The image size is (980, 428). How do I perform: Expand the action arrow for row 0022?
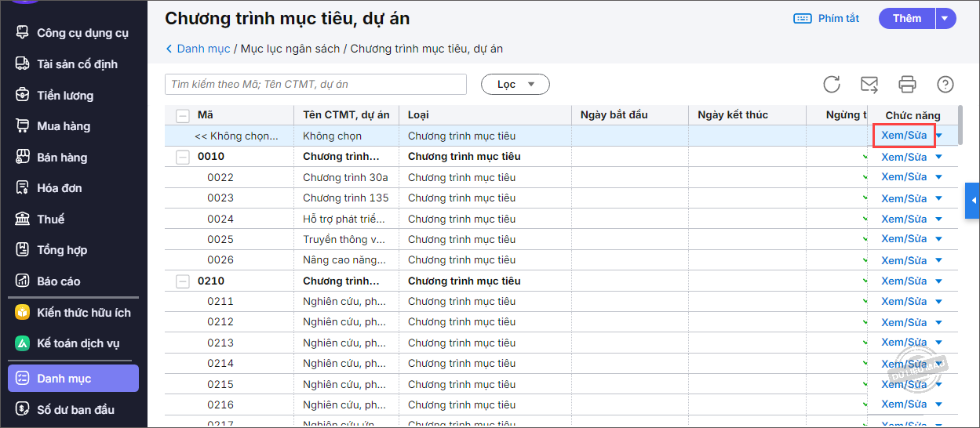[x=938, y=178]
